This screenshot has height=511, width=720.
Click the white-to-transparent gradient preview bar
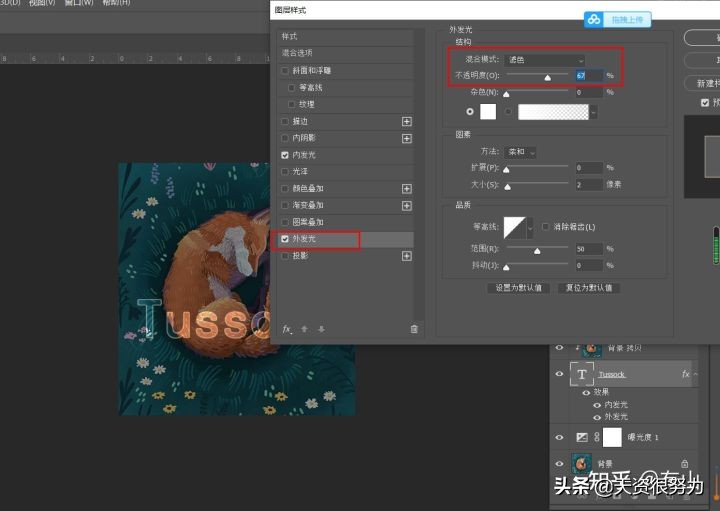coord(553,112)
